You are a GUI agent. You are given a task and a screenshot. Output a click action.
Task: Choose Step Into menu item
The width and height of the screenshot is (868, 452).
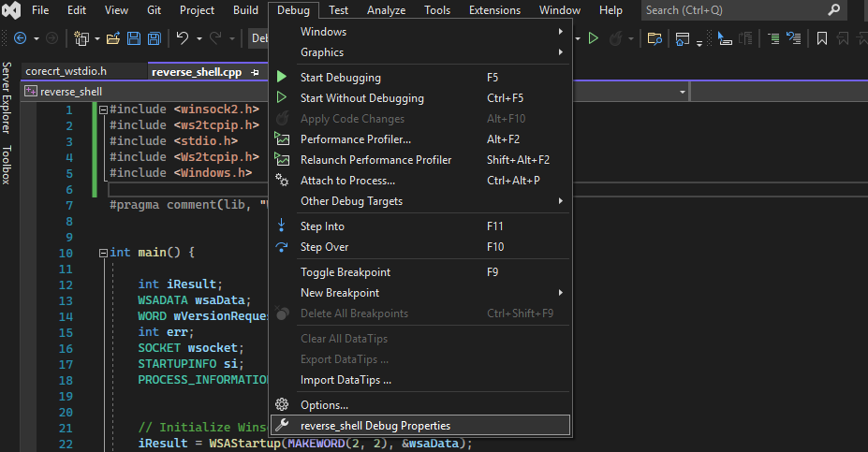pyautogui.click(x=420, y=226)
